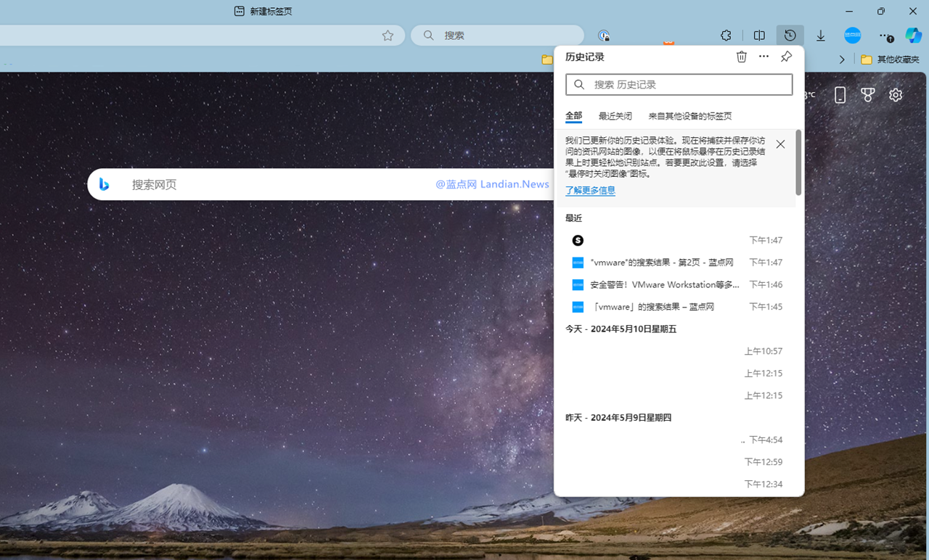The height and width of the screenshot is (560, 929).
Task: Click the 搜索网页 Bing search box
Action: pyautogui.click(x=322, y=184)
